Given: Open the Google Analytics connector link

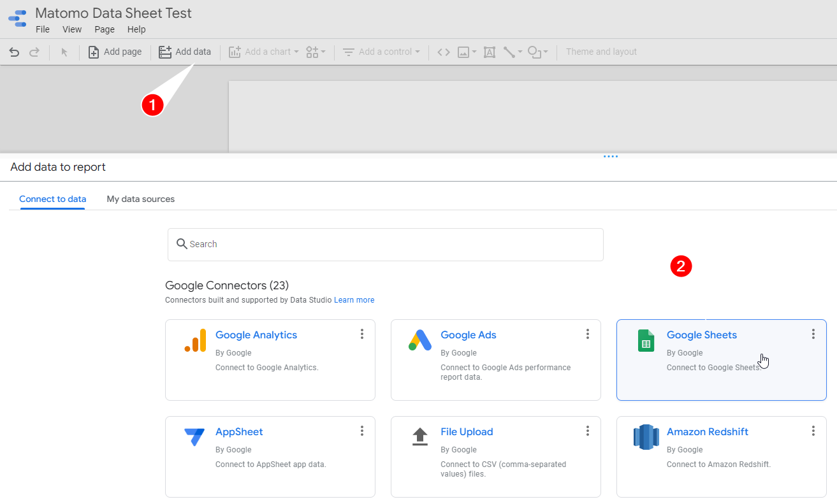Looking at the screenshot, I should (x=256, y=335).
